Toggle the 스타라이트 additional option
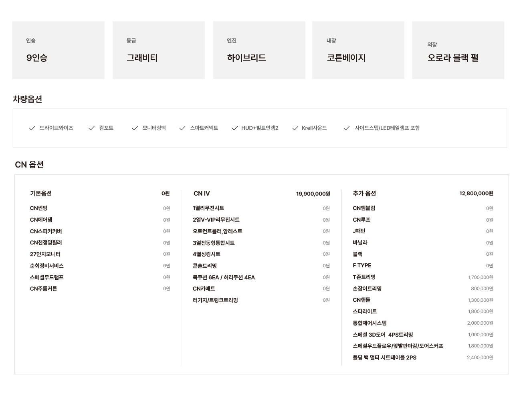The image size is (521, 420). pos(365,311)
